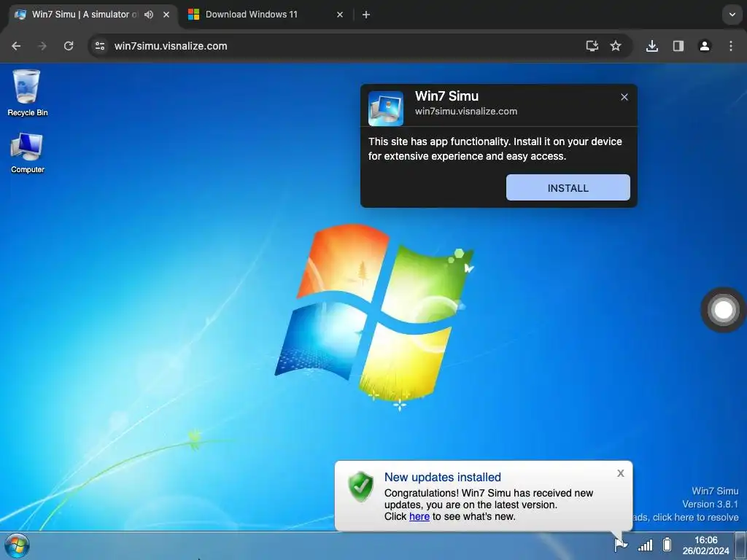
Task: Go forward in browser history
Action: tap(42, 46)
